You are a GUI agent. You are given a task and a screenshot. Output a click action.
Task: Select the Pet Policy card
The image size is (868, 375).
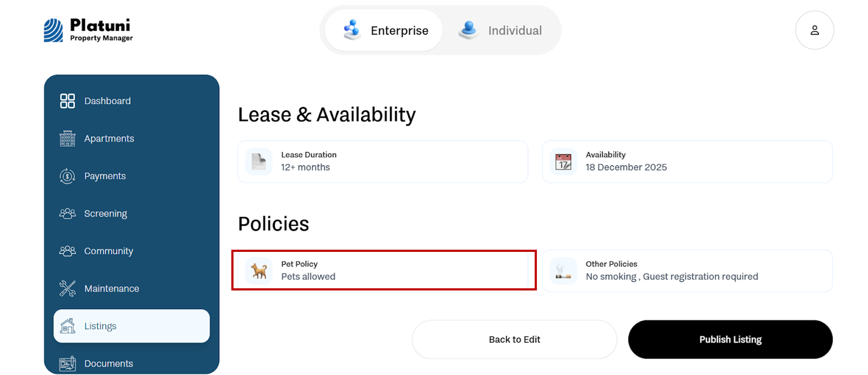coord(383,271)
